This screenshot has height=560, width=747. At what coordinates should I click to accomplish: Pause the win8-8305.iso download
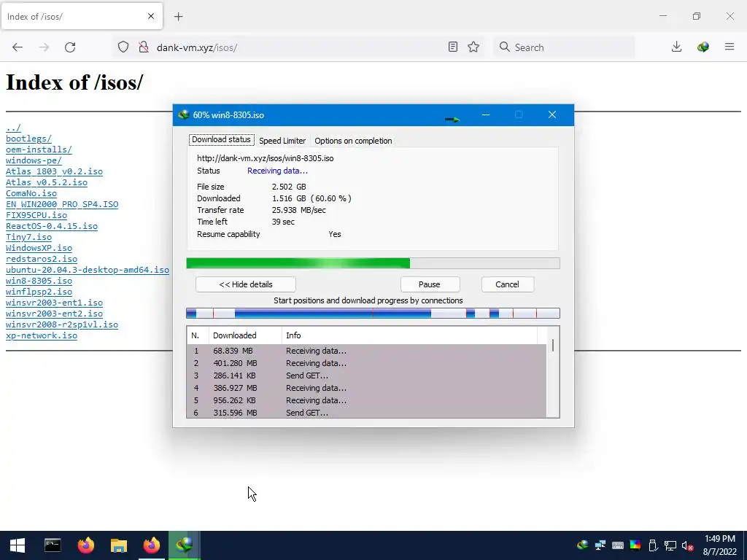click(x=430, y=284)
